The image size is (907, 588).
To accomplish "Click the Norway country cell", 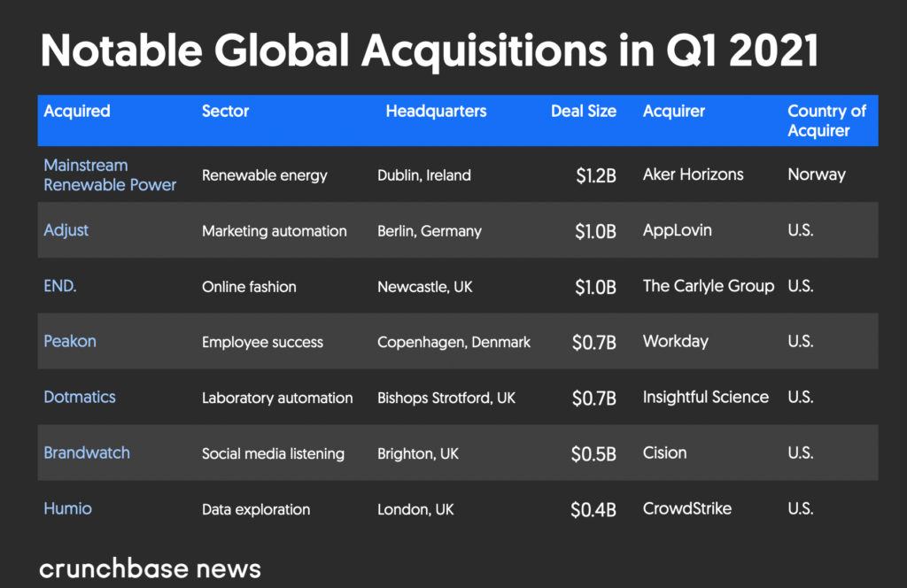I will point(816,174).
